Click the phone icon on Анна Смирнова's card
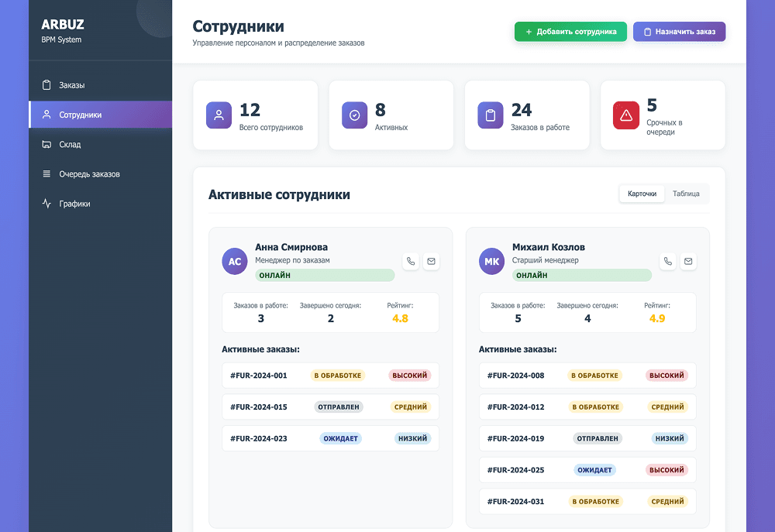775x532 pixels. point(411,262)
